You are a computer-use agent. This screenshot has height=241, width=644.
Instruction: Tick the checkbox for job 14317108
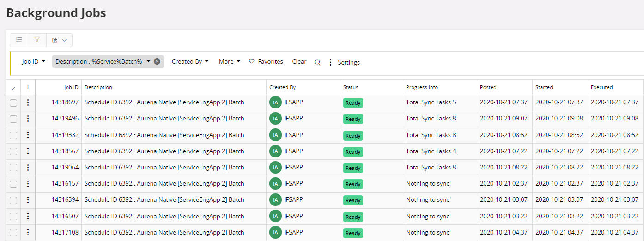click(x=13, y=233)
